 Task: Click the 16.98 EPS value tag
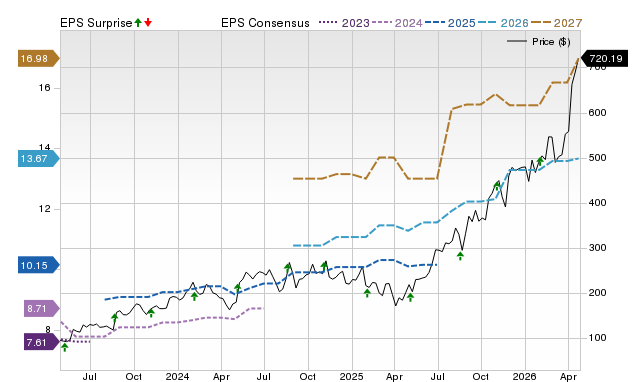coord(38,58)
